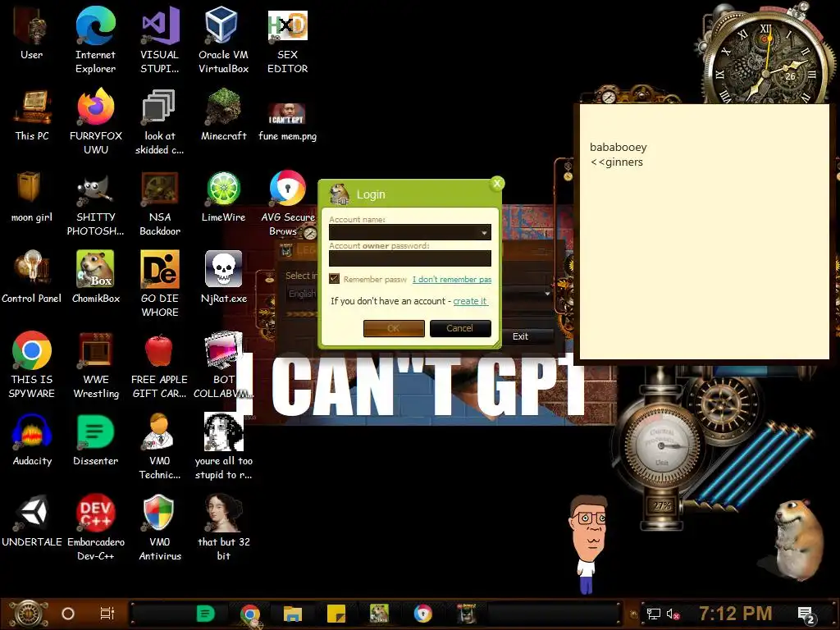Open VMO Antivirus shield icon
840x630 pixels.
coord(160,527)
